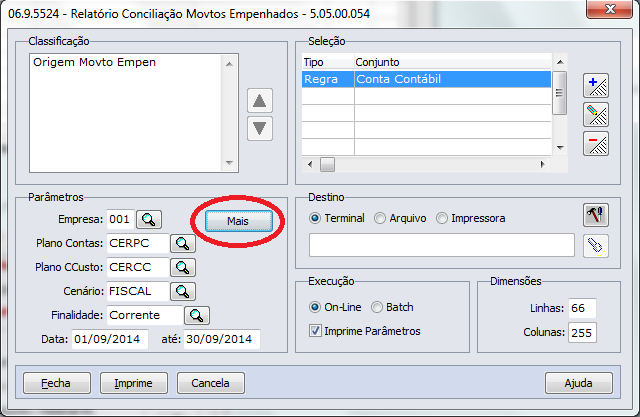The image size is (640, 417).
Task: Open the Ajuda help button
Action: tap(579, 383)
